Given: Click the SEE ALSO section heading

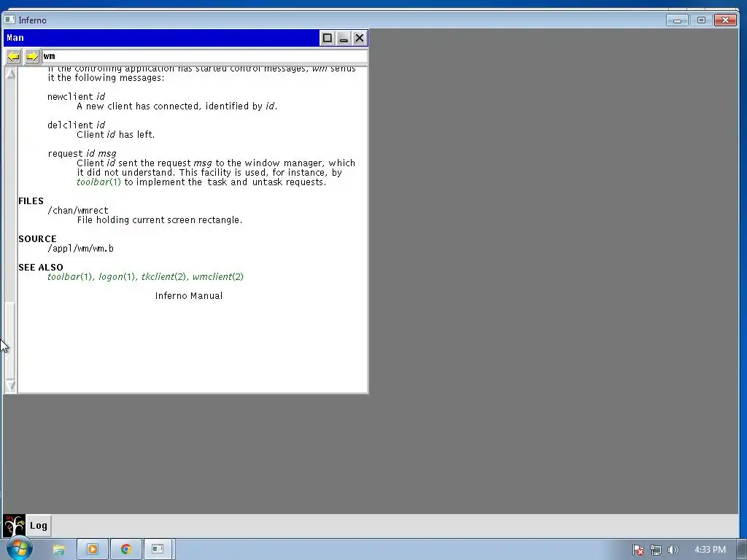Looking at the screenshot, I should pyautogui.click(x=41, y=267).
